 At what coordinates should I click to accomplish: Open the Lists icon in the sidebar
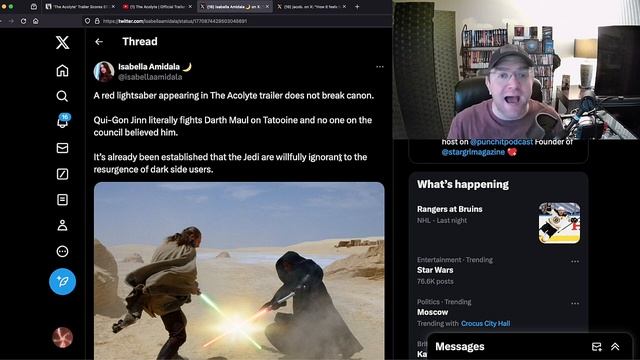point(62,200)
